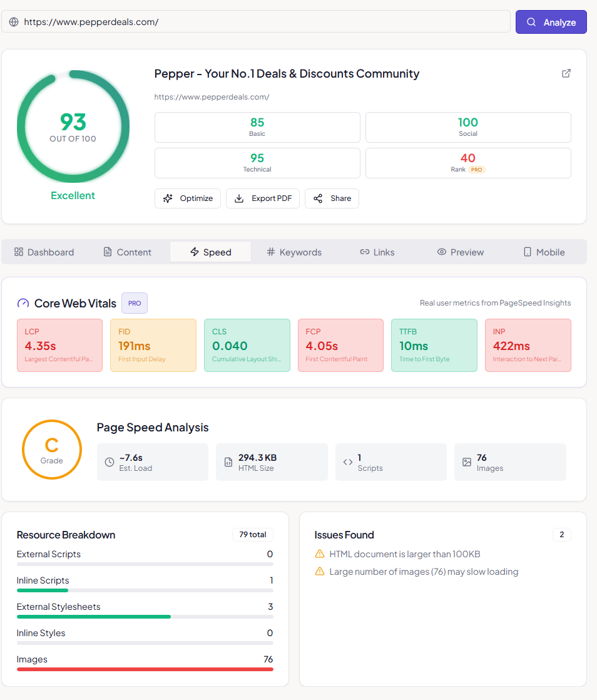The height and width of the screenshot is (700, 597).
Task: Click the code brackets icon beside Scripts
Action: pos(348,461)
